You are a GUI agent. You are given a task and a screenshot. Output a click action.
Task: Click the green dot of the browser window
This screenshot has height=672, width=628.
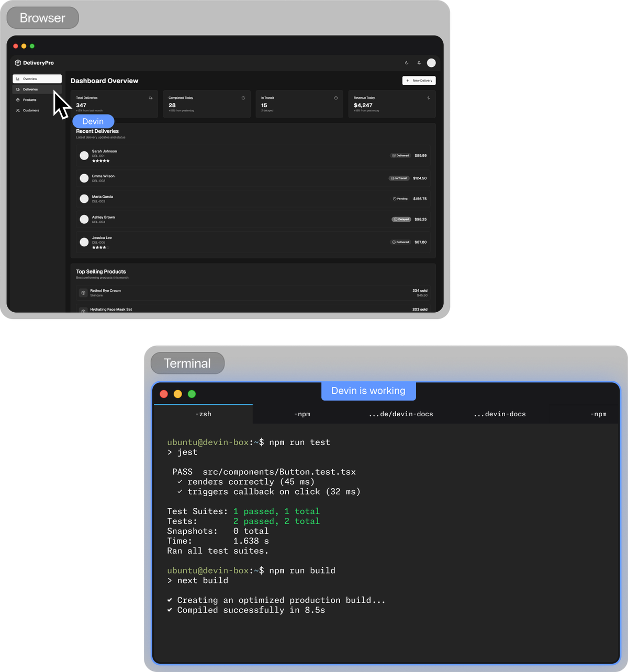click(32, 46)
